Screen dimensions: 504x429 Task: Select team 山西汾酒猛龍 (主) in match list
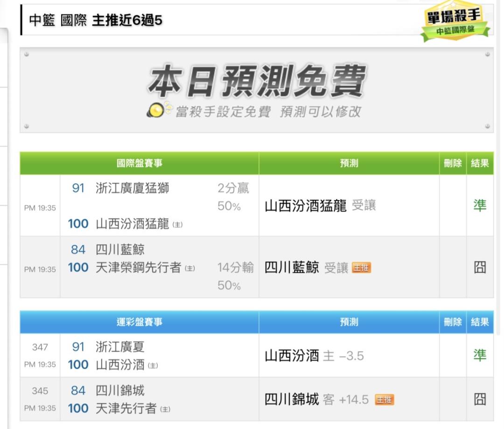pyautogui.click(x=139, y=224)
